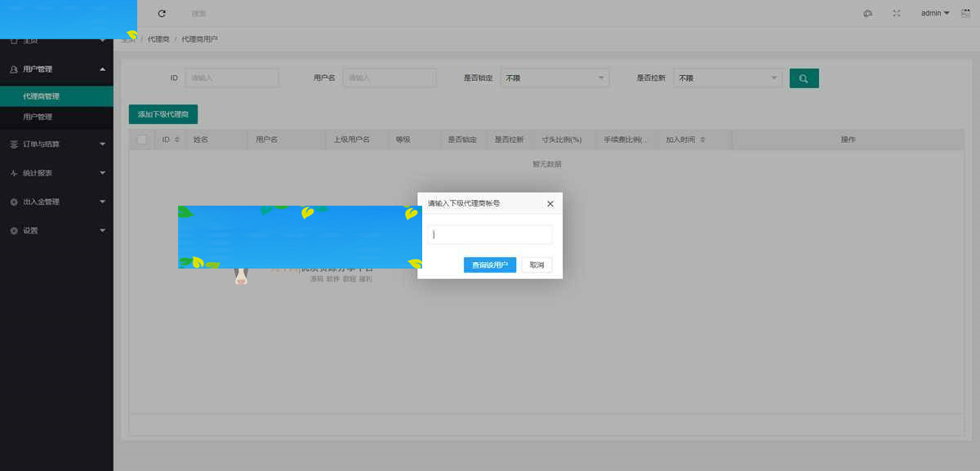
Task: Collapse the 用户管理 sidebar menu
Action: (x=57, y=69)
